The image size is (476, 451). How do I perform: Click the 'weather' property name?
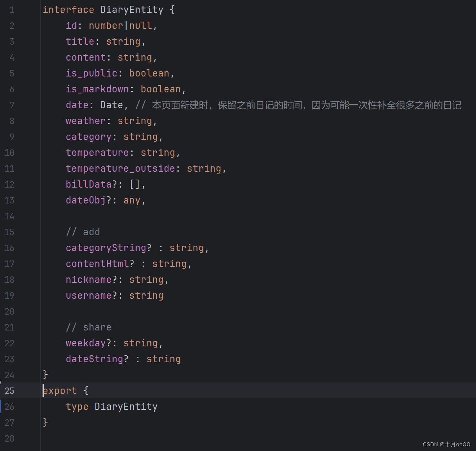coord(86,121)
